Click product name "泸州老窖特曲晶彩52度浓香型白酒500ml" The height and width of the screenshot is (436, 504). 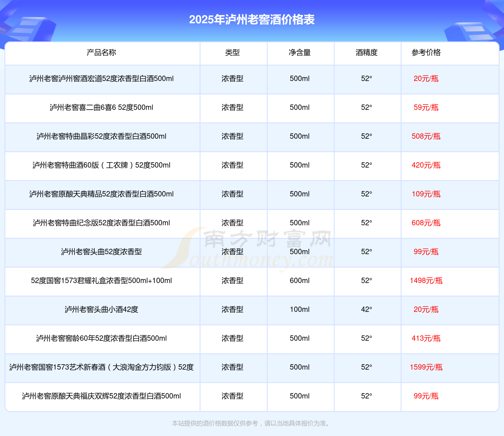(x=101, y=136)
